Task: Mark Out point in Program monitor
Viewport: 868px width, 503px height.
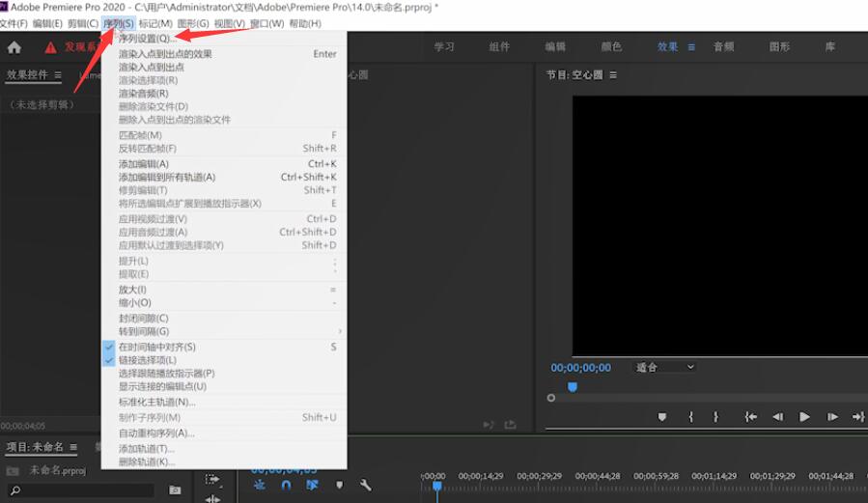Action: click(x=715, y=417)
